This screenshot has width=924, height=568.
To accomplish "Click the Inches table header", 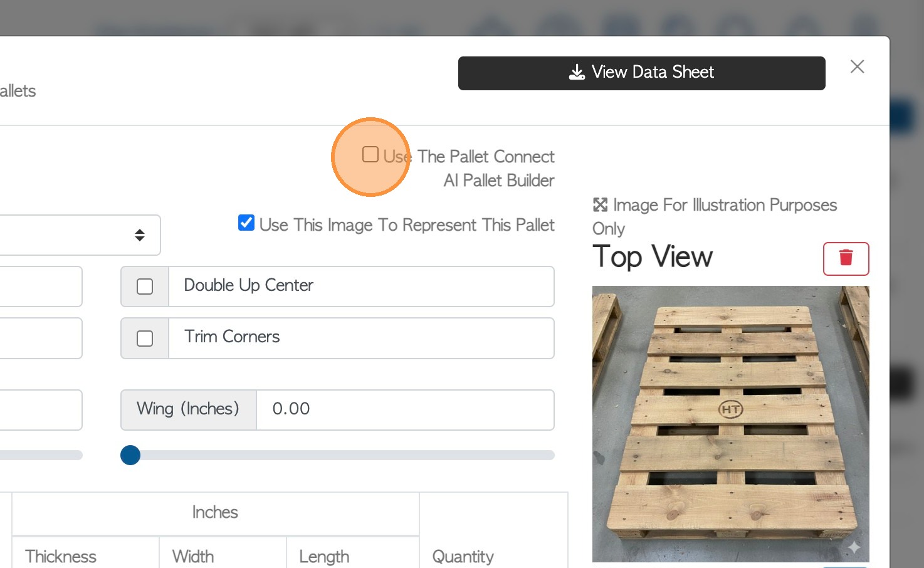I will click(x=215, y=512).
